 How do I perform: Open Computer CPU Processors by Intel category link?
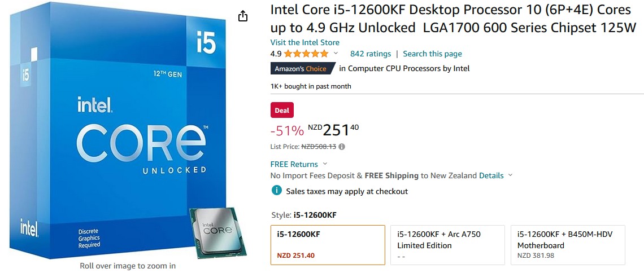click(x=408, y=69)
